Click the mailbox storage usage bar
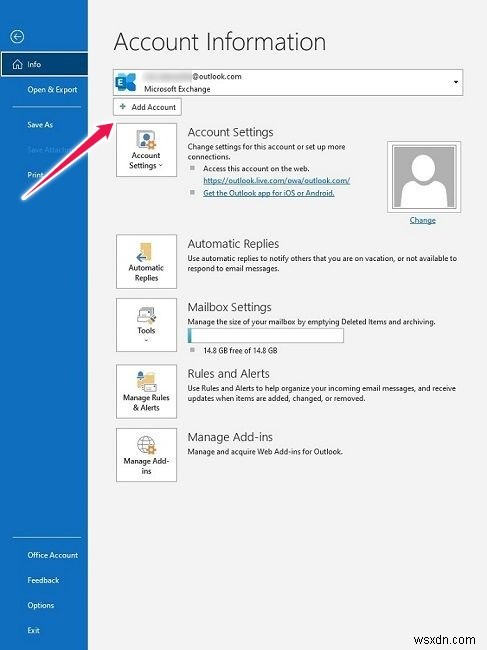This screenshot has width=487, height=650. coord(266,335)
